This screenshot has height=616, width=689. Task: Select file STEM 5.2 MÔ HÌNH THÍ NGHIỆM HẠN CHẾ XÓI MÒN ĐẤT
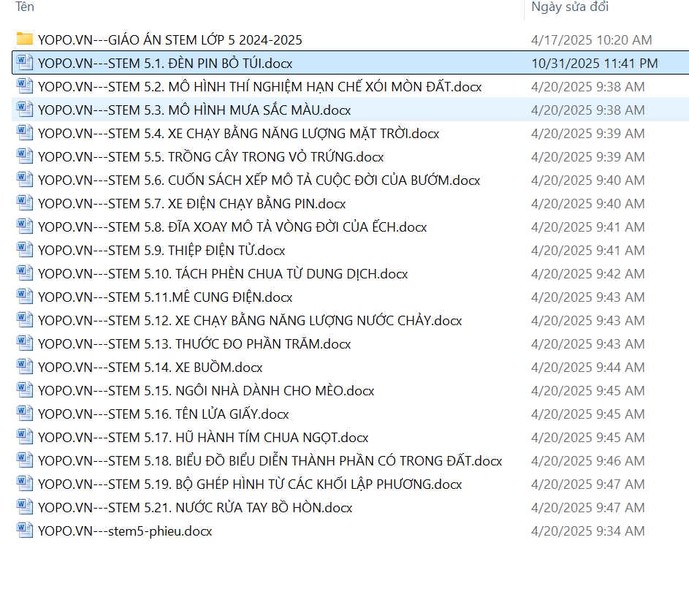coord(259,87)
